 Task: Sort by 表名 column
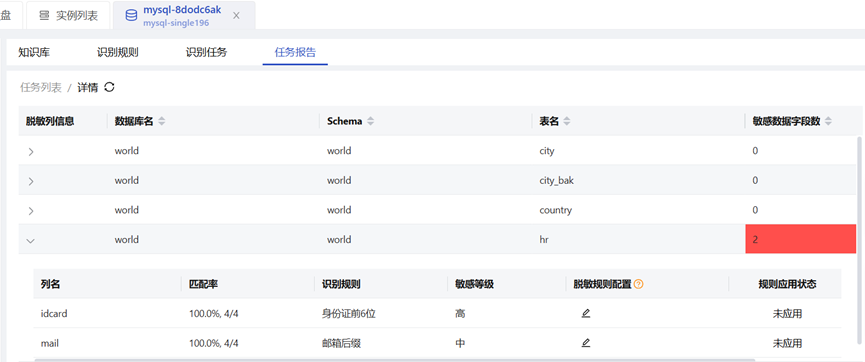[x=567, y=121]
